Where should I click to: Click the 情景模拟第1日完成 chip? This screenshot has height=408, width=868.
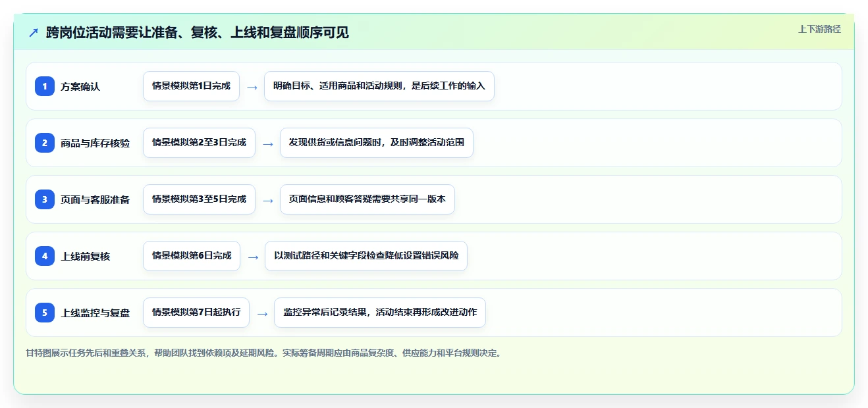(x=191, y=86)
